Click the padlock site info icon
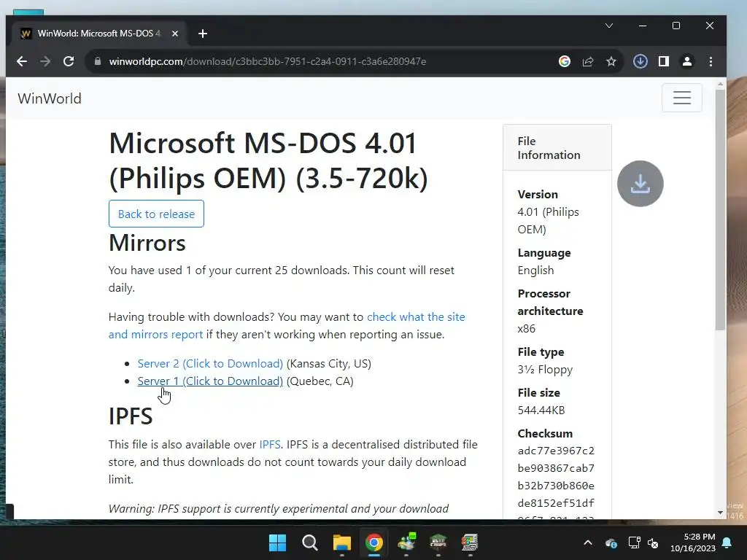 [98, 61]
